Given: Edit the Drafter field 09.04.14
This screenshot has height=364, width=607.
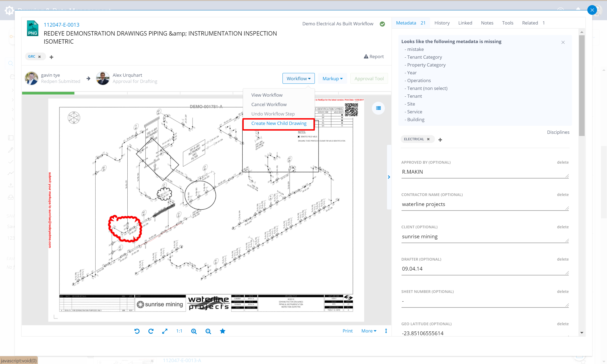Looking at the screenshot, I should (x=485, y=269).
